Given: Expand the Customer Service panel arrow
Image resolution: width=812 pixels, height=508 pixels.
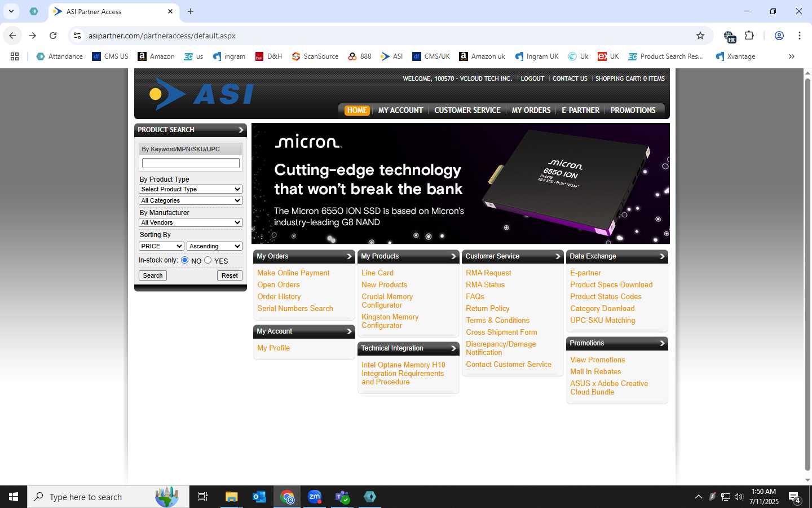Looking at the screenshot, I should 558,256.
